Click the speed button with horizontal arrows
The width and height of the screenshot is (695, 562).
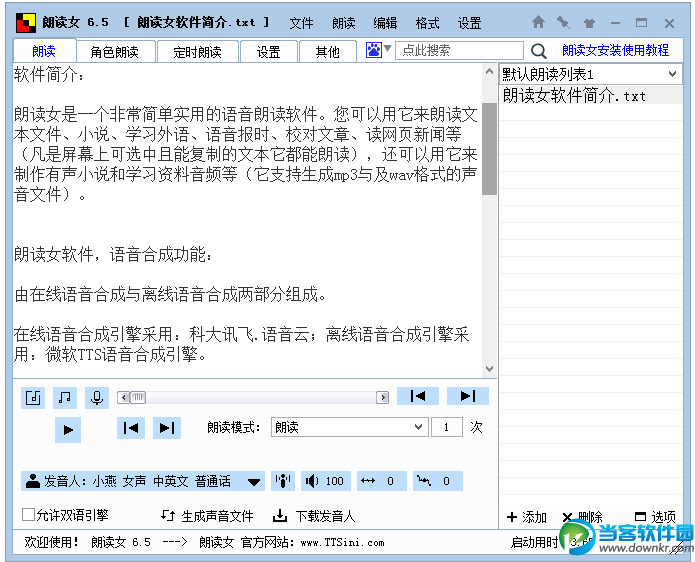pos(382,481)
